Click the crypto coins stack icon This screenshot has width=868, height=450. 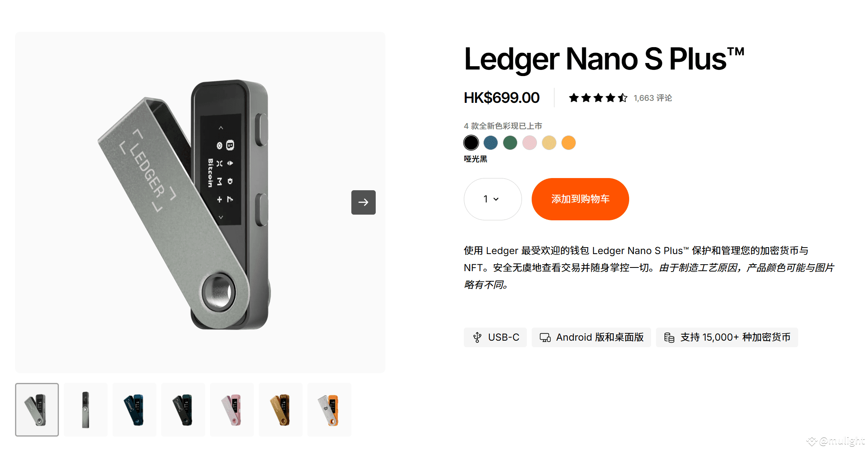tap(669, 337)
